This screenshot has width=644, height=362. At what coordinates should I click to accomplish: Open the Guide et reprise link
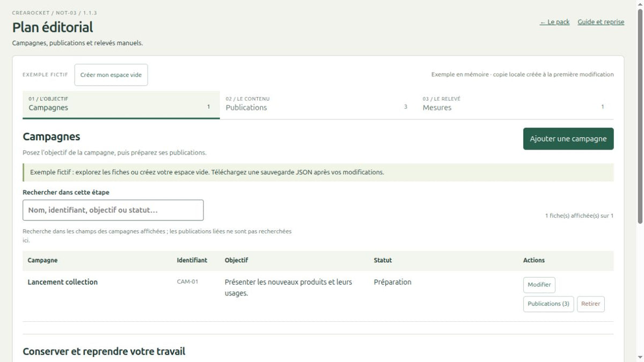(601, 22)
